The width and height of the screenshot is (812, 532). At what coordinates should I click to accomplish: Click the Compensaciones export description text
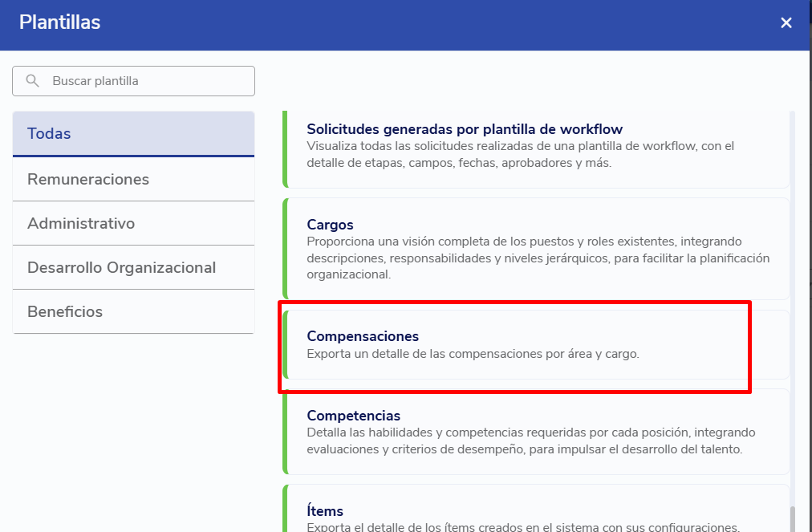tap(473, 354)
